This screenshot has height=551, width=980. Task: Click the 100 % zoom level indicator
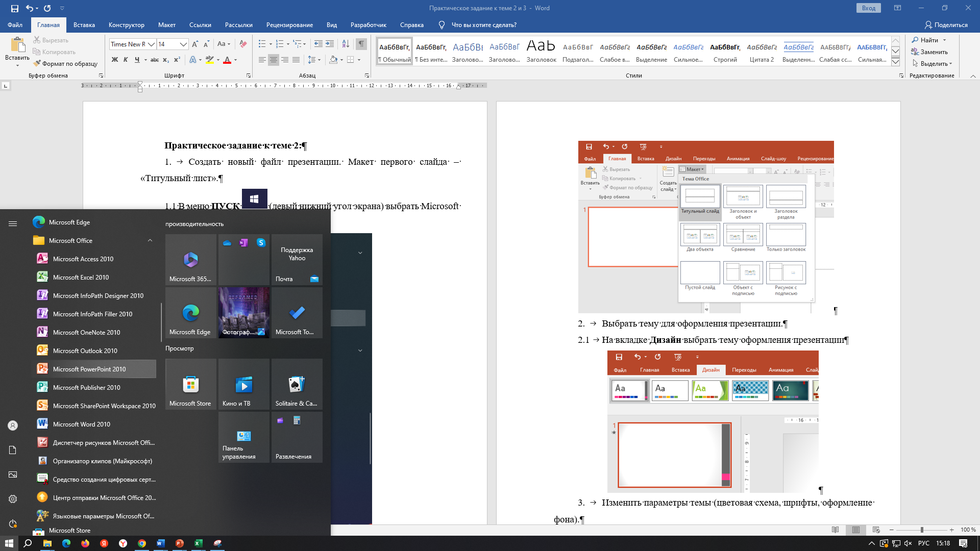968,530
